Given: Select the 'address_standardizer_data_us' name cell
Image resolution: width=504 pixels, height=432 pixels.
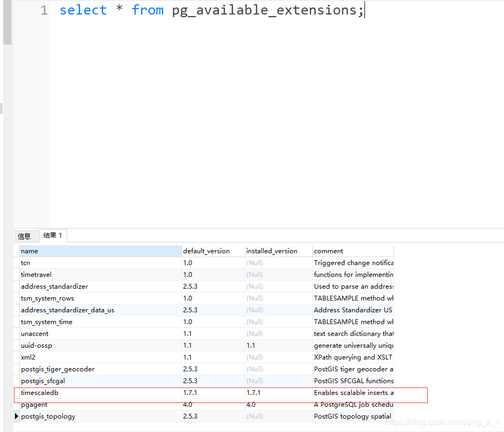Looking at the screenshot, I should 100,310.
